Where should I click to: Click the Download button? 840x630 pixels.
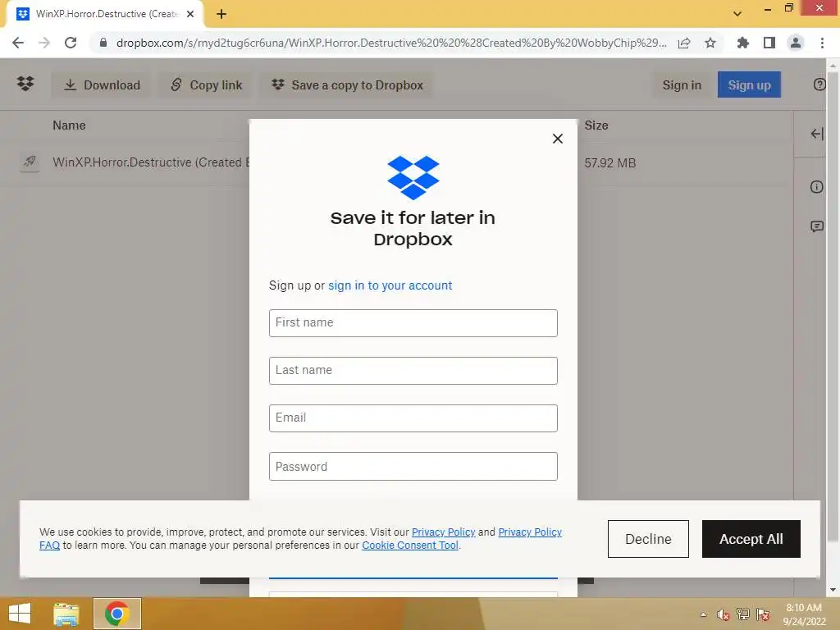tap(102, 85)
